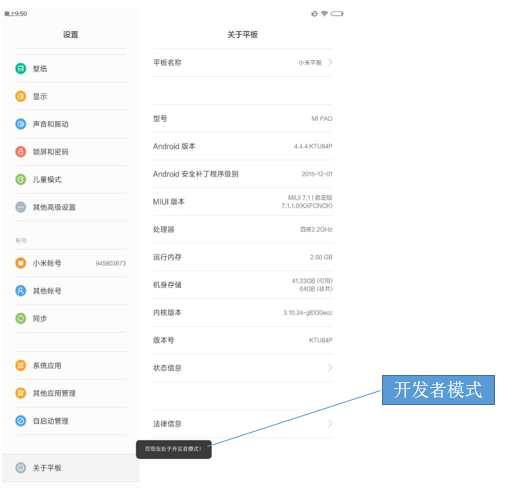Tap the MIUI 版本 row label

[169, 202]
